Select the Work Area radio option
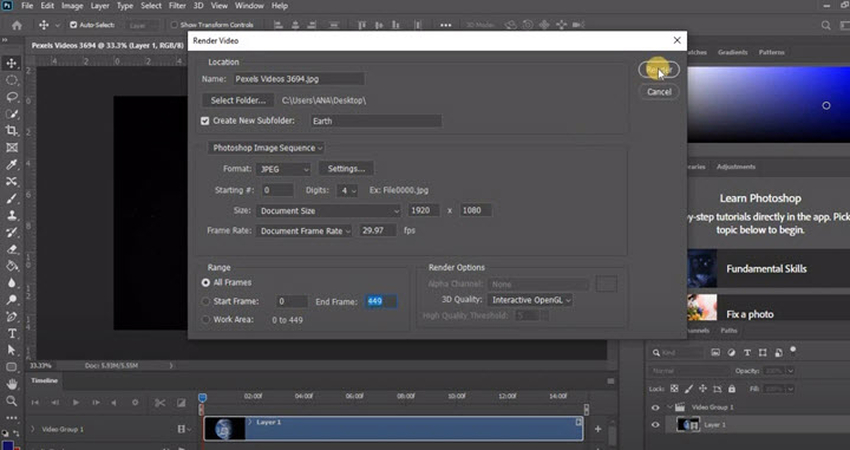 click(205, 320)
